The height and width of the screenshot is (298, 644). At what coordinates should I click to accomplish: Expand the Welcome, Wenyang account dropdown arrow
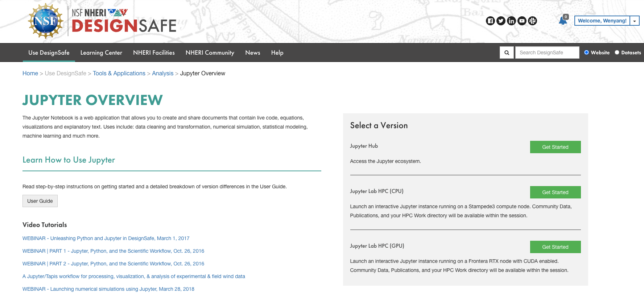tap(635, 21)
